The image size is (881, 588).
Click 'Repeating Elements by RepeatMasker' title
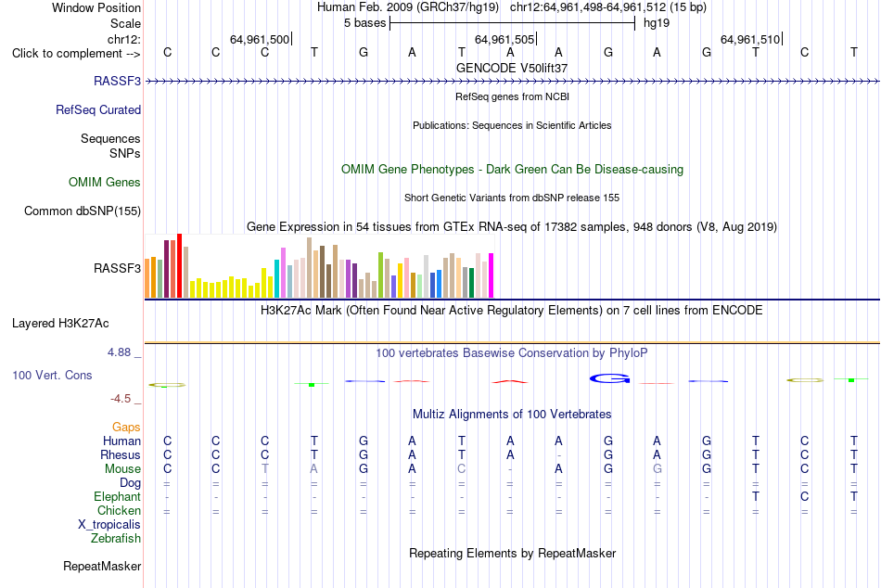click(x=513, y=553)
